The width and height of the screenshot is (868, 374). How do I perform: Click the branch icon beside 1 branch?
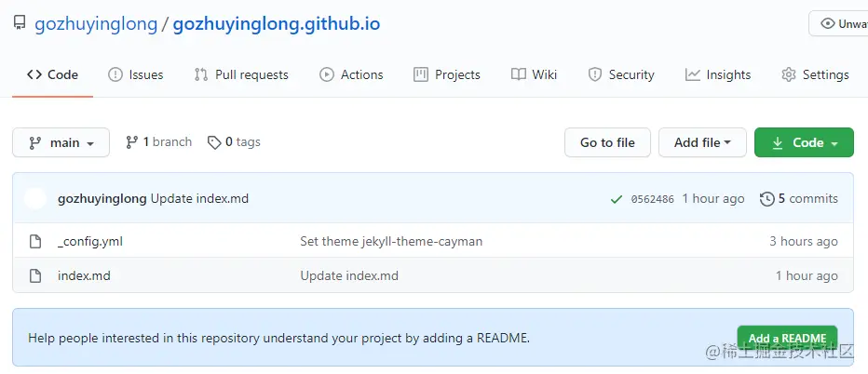pos(131,142)
